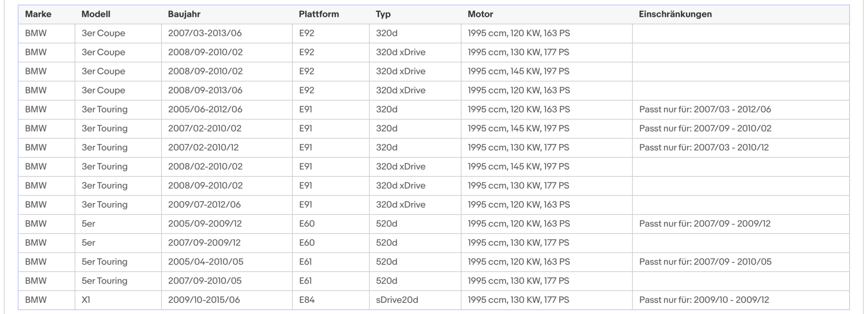Select Baujahr cell 2007/02-2010/12
868x314 pixels.
point(227,148)
